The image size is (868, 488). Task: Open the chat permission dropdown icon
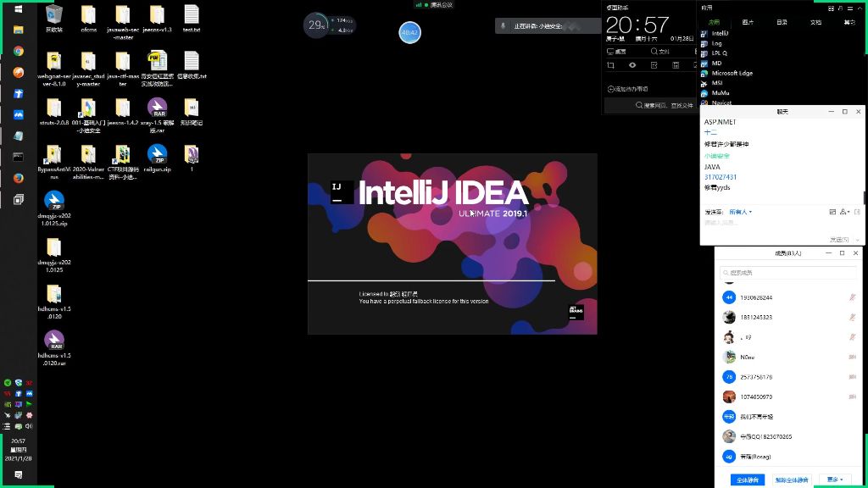844,212
